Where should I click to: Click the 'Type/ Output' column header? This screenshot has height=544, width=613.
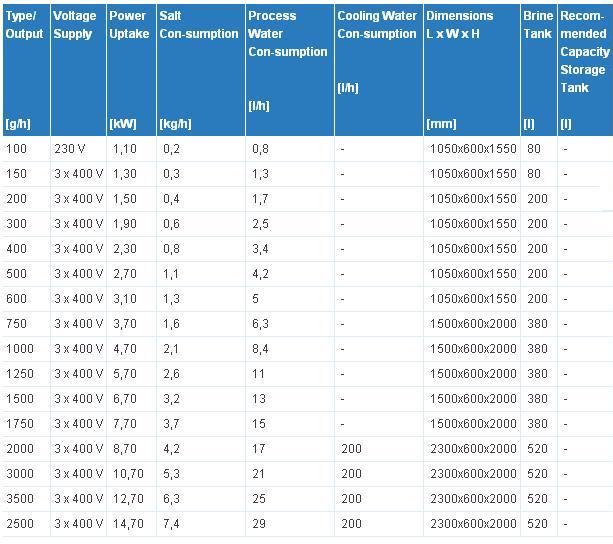tap(26, 70)
